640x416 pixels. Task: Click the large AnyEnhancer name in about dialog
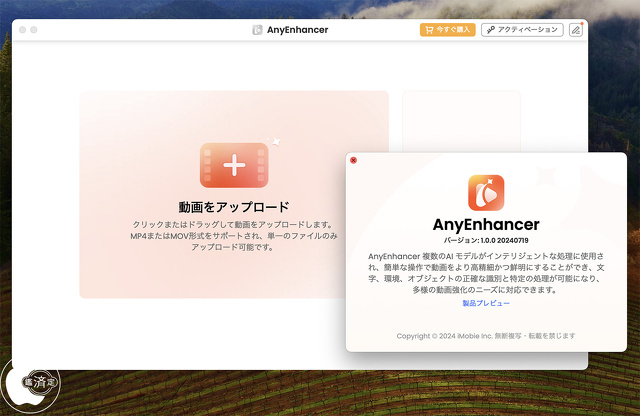pyautogui.click(x=486, y=225)
